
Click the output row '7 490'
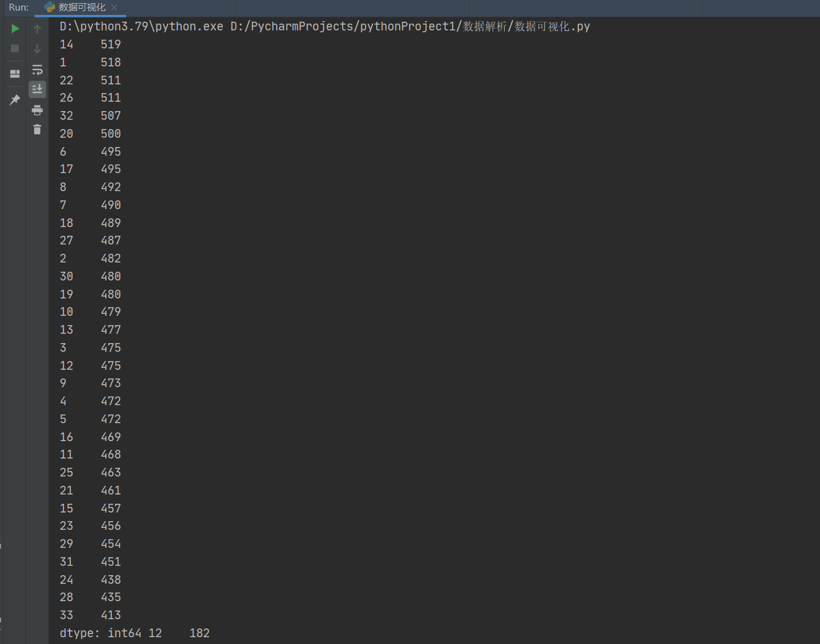[x=91, y=205]
